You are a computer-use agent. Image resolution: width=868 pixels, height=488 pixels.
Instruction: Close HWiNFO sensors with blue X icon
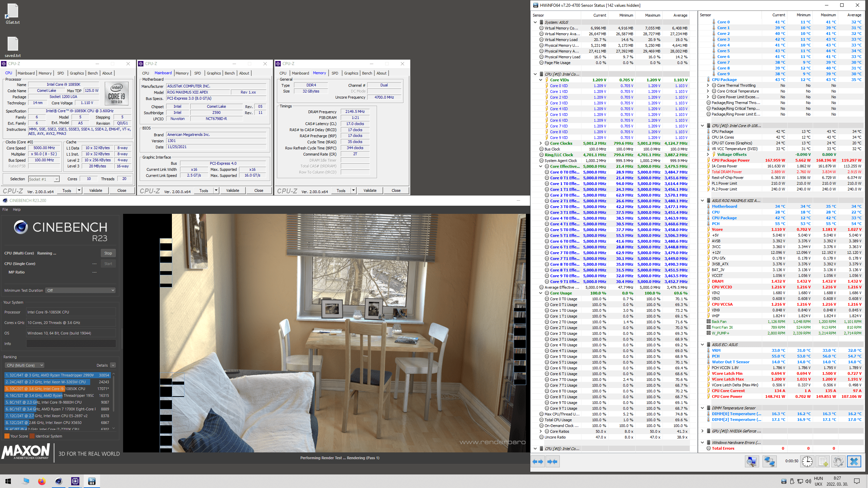click(x=854, y=462)
